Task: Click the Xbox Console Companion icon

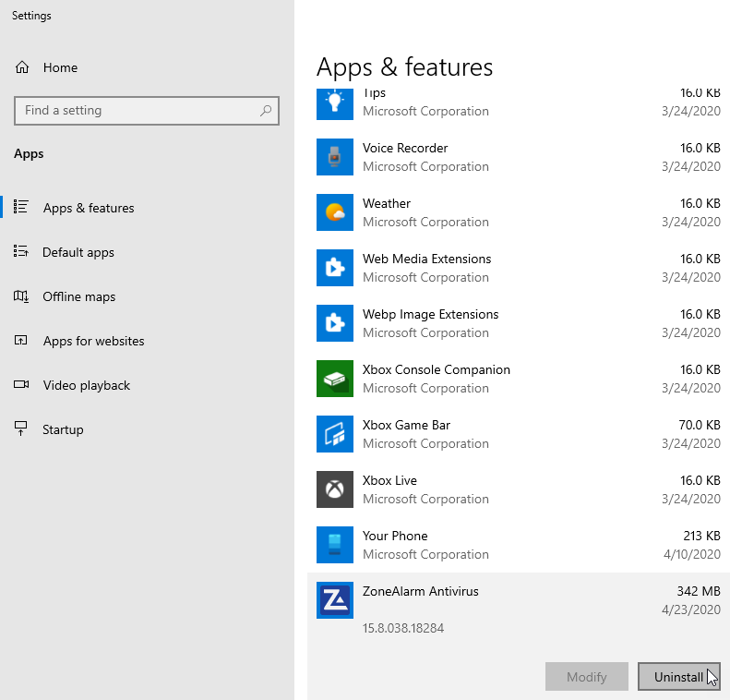Action: [335, 379]
